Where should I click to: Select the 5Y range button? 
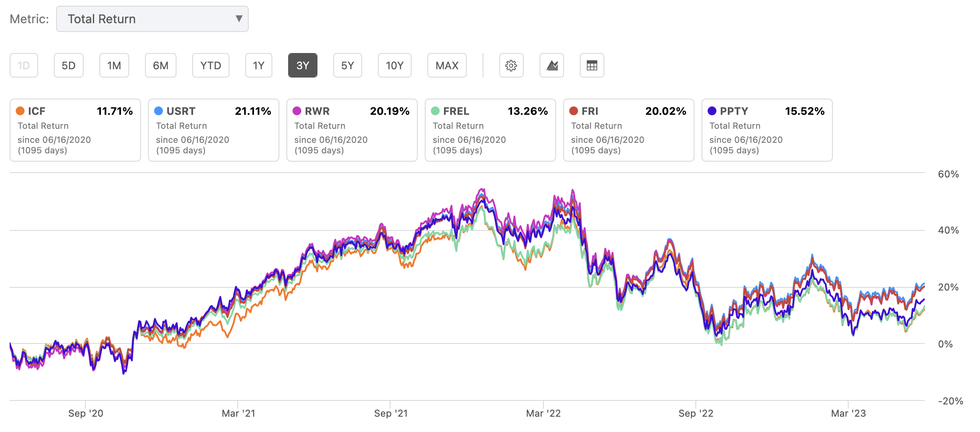tap(347, 65)
